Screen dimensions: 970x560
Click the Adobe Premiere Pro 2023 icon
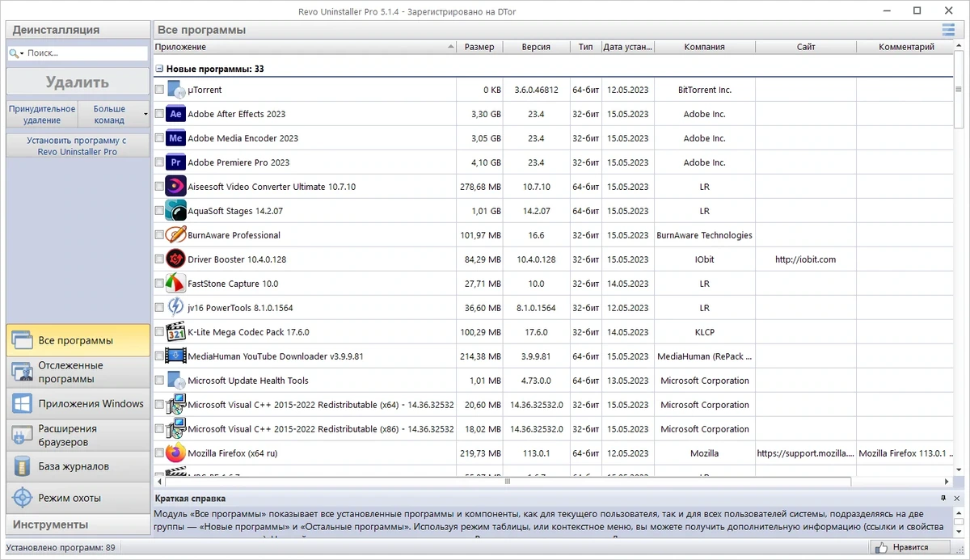point(175,162)
